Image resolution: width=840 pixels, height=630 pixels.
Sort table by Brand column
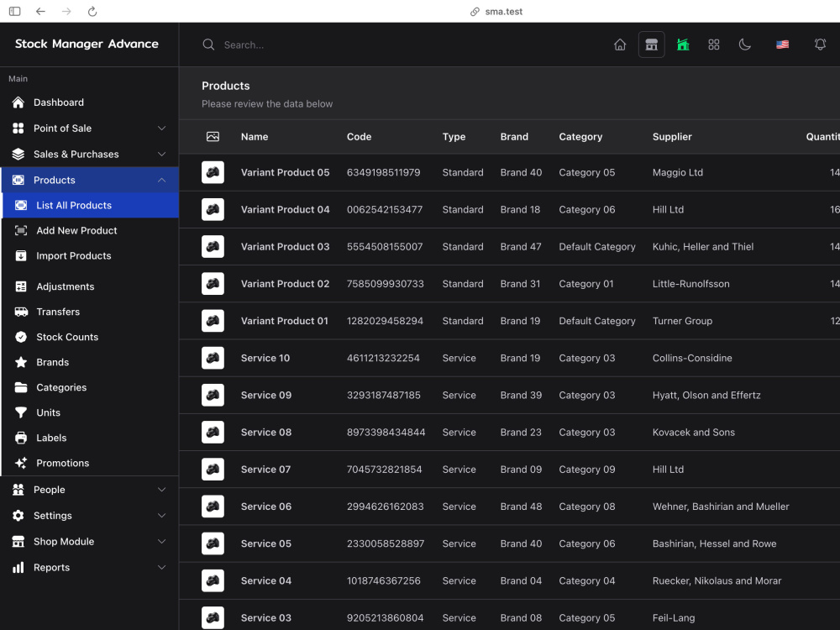click(514, 137)
